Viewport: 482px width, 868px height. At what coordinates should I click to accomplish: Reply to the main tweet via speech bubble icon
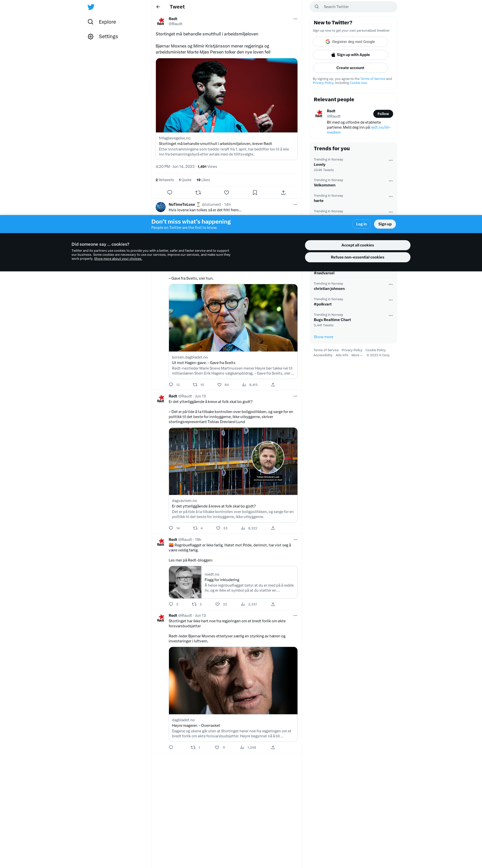pyautogui.click(x=170, y=192)
